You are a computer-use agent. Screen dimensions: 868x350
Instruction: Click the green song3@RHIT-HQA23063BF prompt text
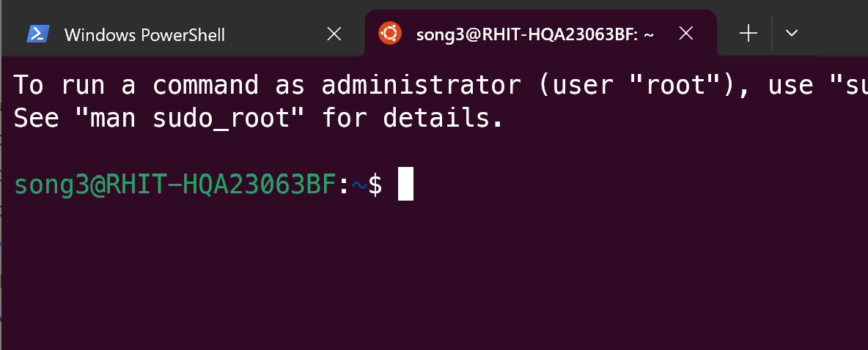tap(174, 185)
